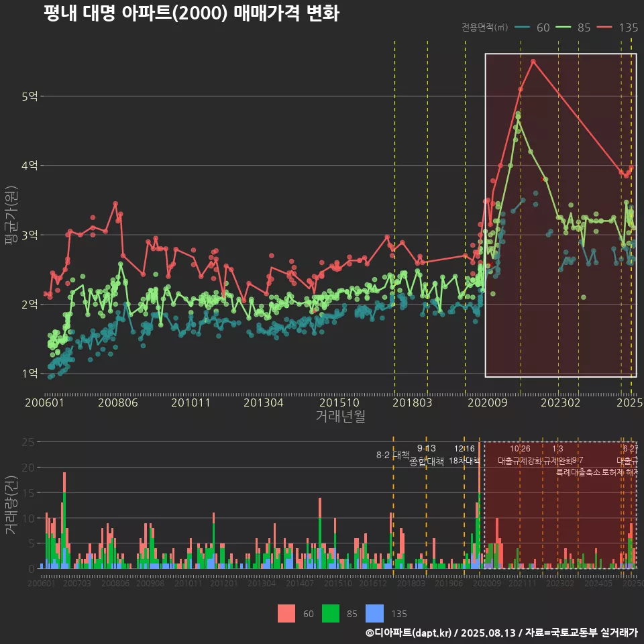
Task: Click the 201803 label on price chart axis
Action: click(x=413, y=402)
